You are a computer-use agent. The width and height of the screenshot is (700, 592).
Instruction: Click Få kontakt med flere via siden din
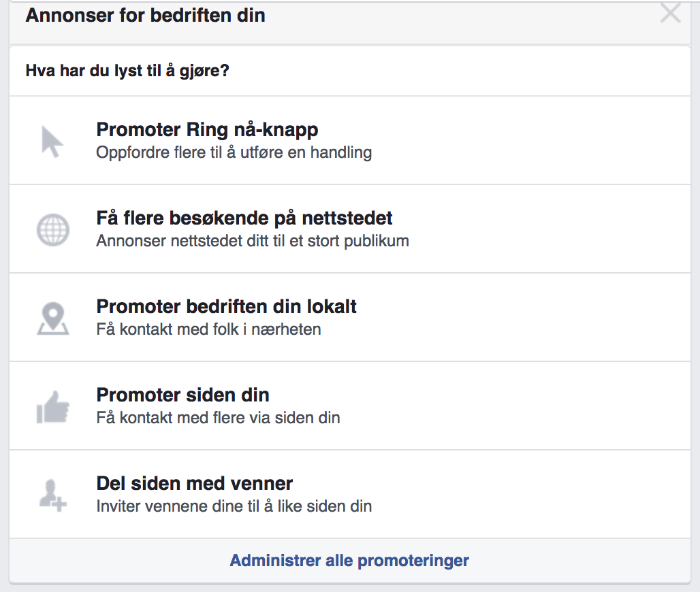tap(219, 418)
